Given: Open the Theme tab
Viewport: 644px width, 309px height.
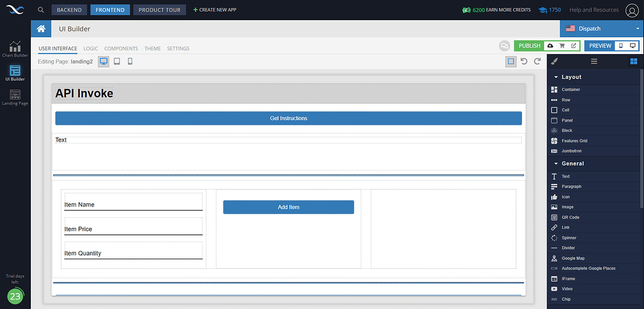Looking at the screenshot, I should 153,48.
